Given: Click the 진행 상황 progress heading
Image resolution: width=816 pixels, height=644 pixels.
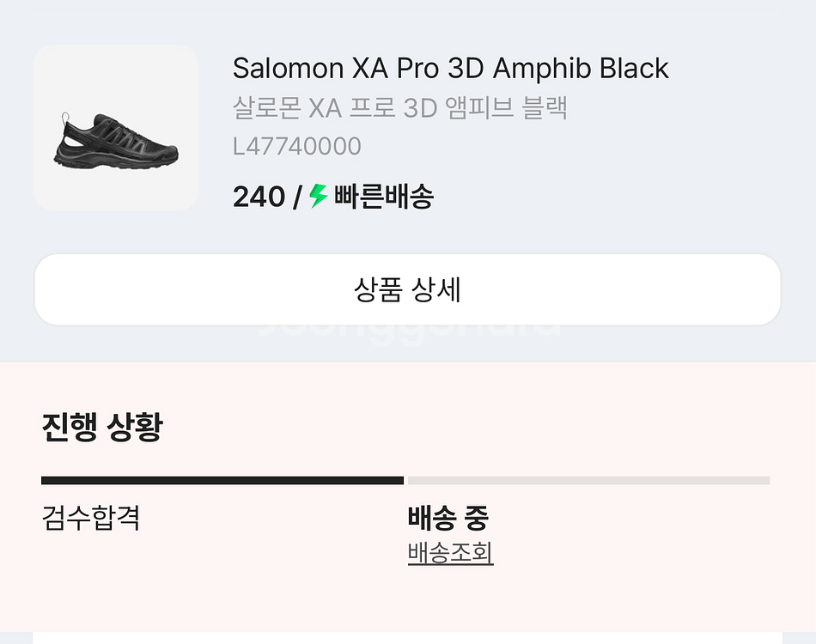Looking at the screenshot, I should 101,427.
